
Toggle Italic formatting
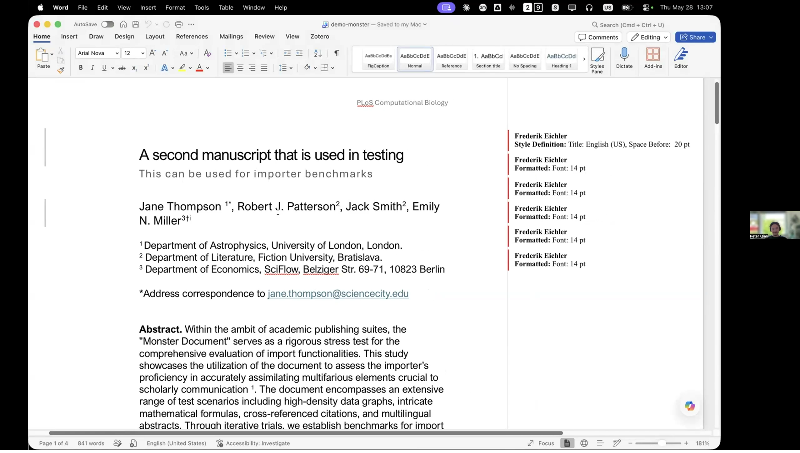[92, 68]
